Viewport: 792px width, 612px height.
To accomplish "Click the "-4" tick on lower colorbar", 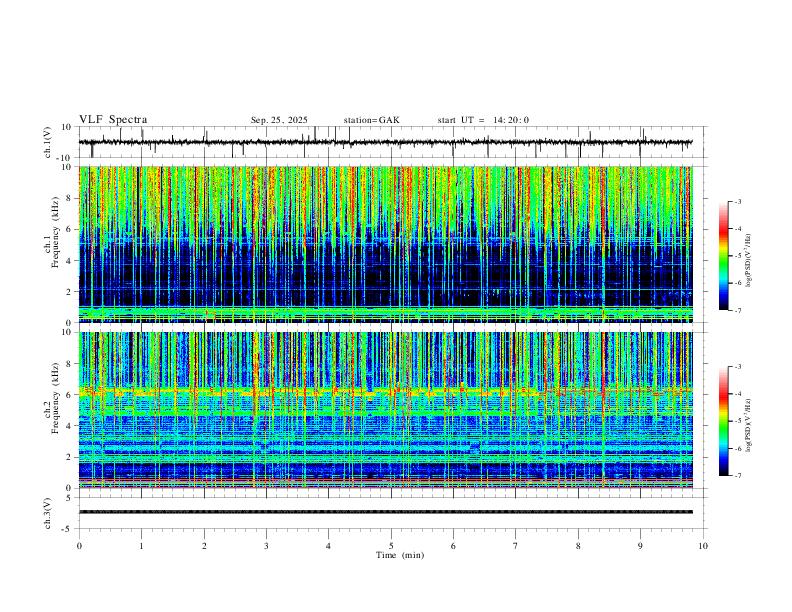I will pyautogui.click(x=738, y=394).
